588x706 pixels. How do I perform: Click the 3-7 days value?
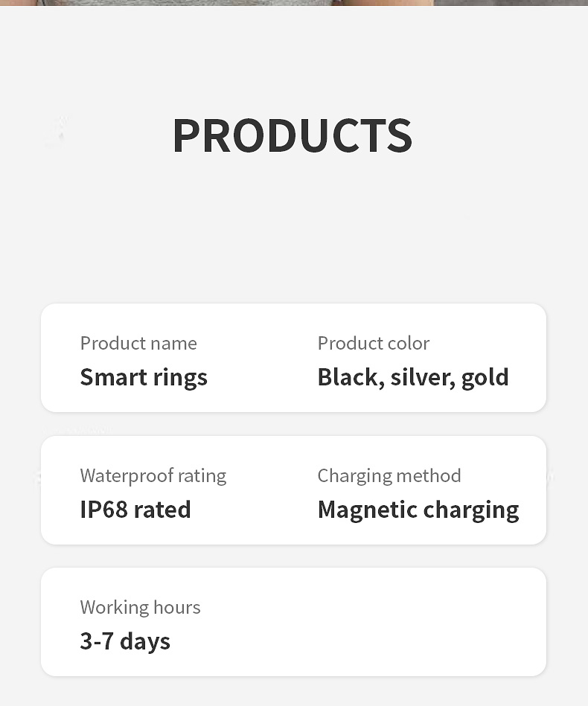tap(125, 641)
